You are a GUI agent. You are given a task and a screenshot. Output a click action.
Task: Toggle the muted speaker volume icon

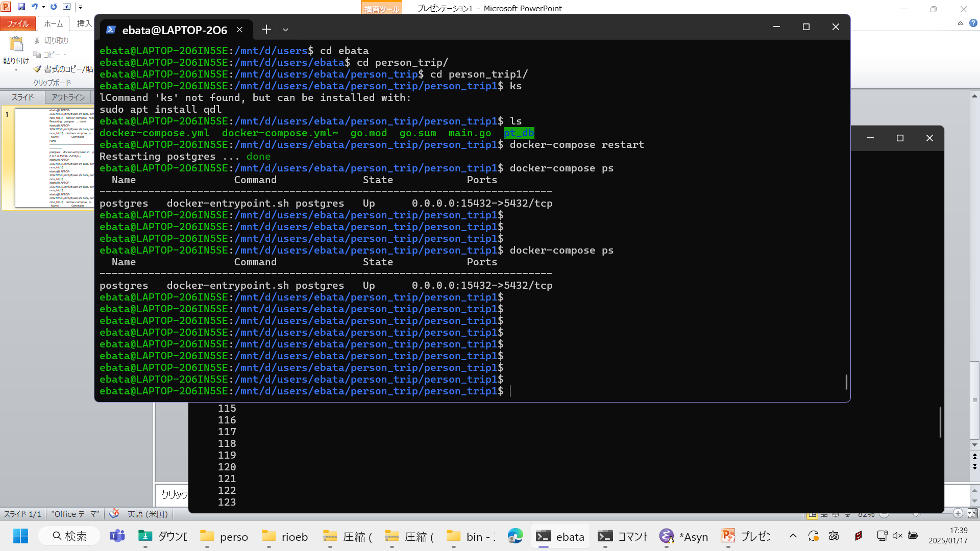pos(897,536)
